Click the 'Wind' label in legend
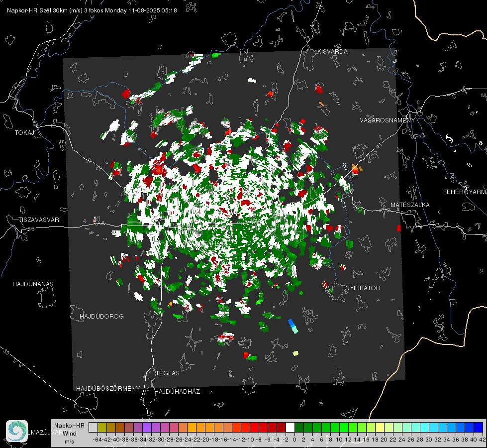487x448 pixels. (70, 434)
